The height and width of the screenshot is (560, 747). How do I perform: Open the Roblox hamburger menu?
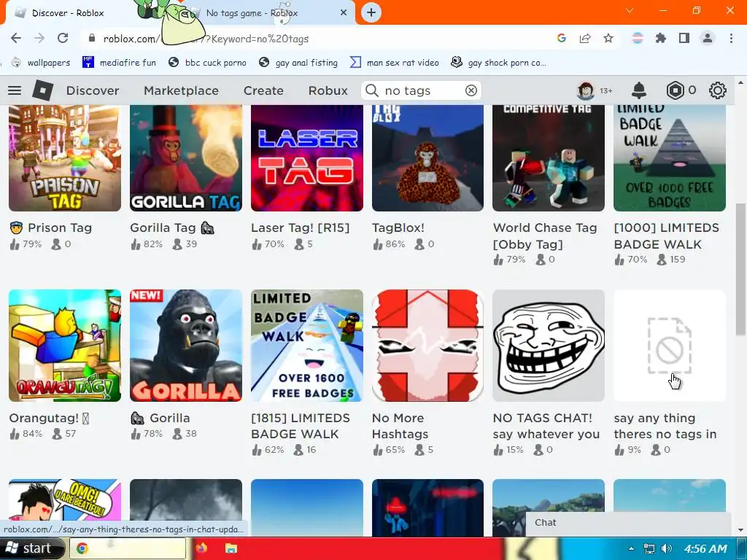coord(15,90)
